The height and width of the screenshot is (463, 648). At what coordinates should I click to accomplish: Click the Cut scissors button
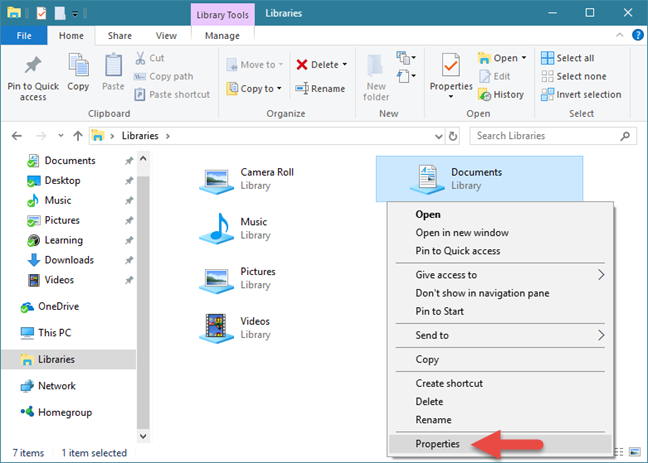(x=150, y=58)
